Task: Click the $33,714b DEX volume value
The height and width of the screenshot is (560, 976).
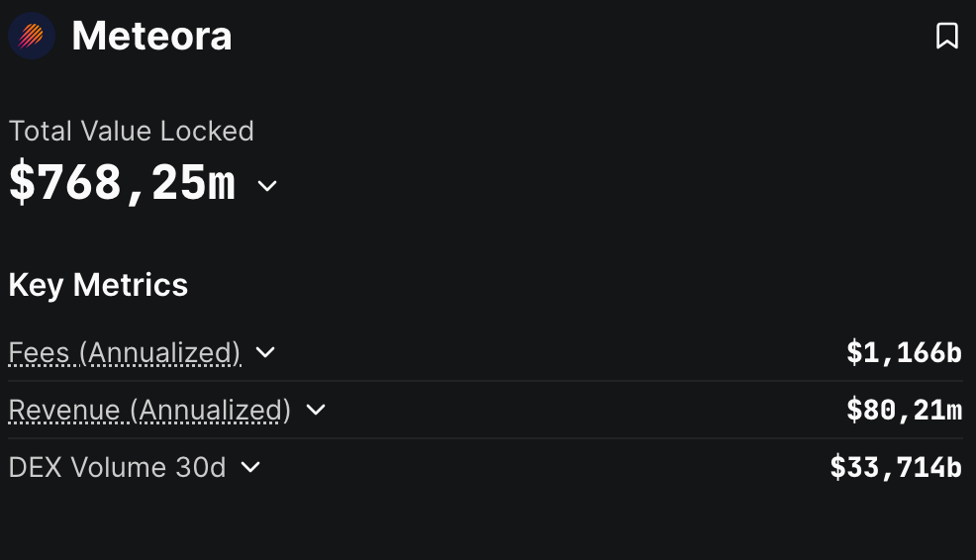Action: pos(896,467)
